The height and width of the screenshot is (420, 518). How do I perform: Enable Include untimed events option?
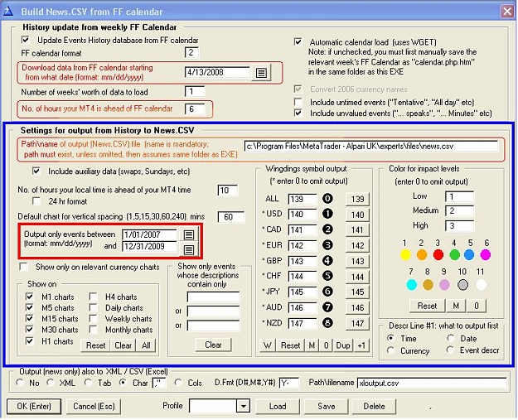tap(298, 102)
